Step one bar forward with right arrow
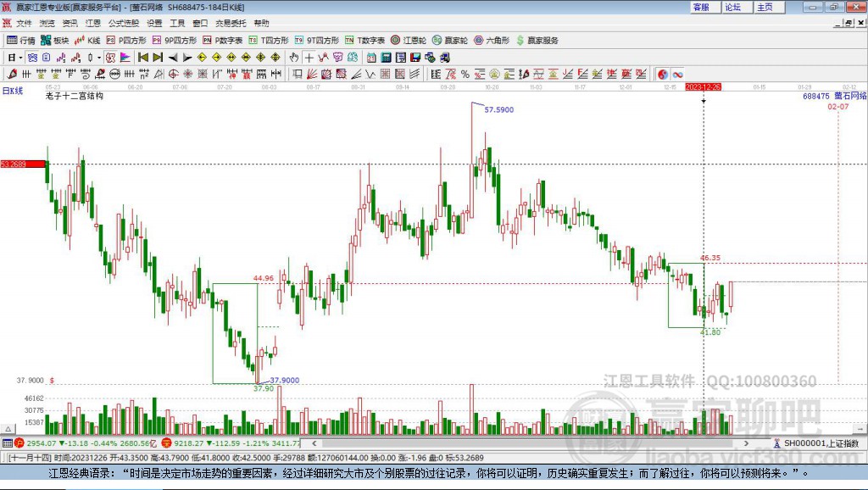 tap(187, 57)
